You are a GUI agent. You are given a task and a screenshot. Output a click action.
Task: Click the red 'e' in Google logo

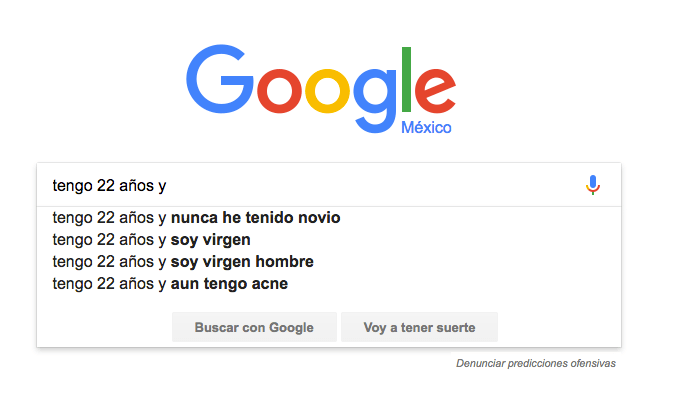tap(435, 91)
